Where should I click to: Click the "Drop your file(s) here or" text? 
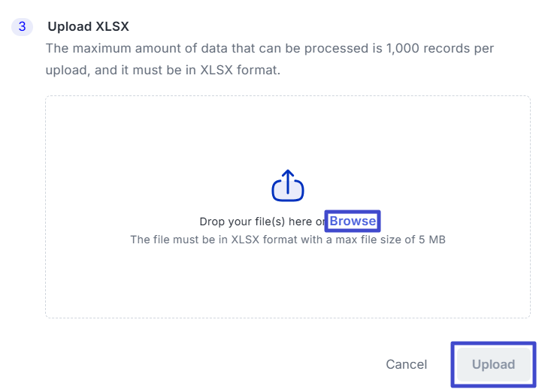[x=262, y=222]
